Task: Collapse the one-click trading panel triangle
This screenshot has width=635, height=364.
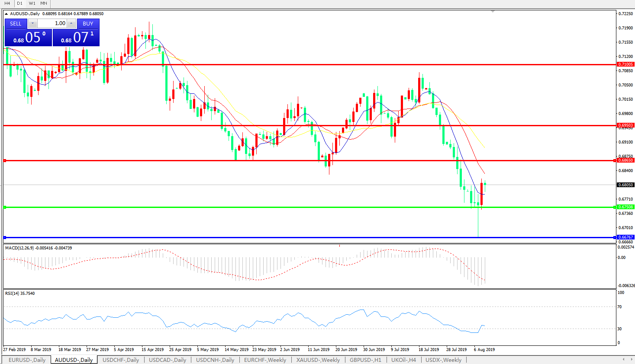Action: (x=6, y=14)
